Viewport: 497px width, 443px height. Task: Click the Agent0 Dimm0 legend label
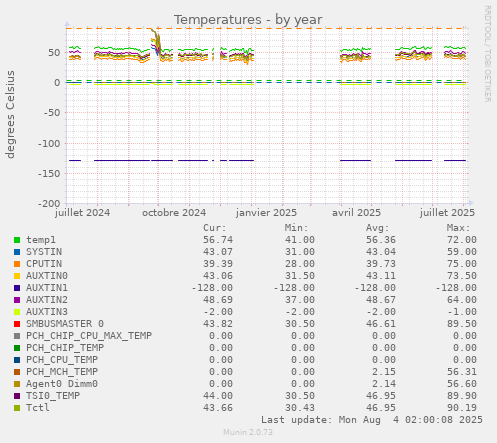coord(62,384)
